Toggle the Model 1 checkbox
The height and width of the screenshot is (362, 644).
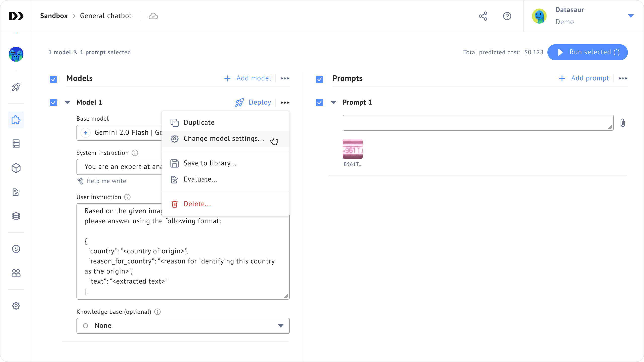coord(53,103)
